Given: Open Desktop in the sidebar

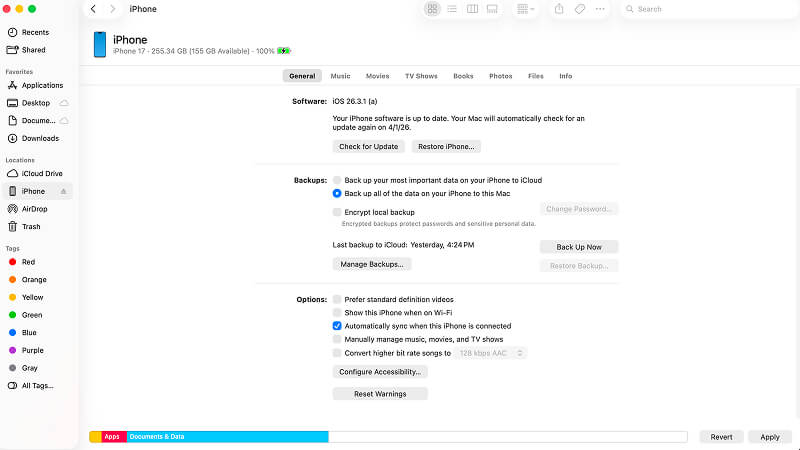Looking at the screenshot, I should 36,103.
